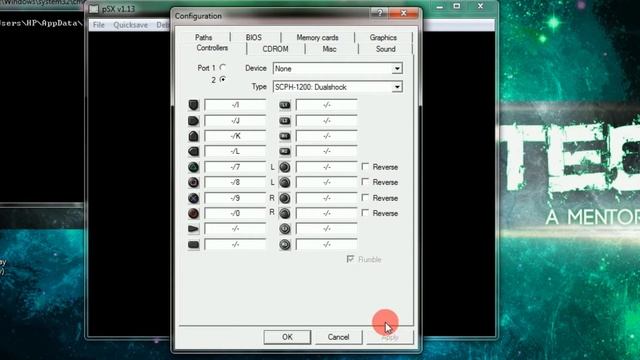Switch to the BIOS tab
The image size is (640, 360).
(x=253, y=38)
